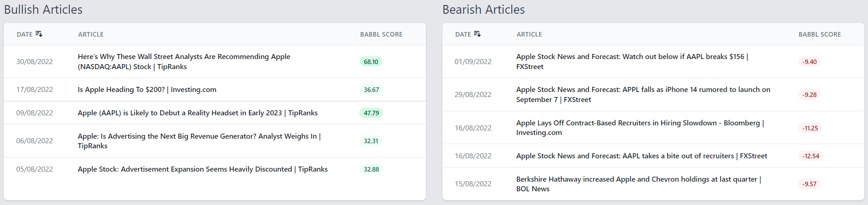Screen dimensions: 868x205
Task: Click the Bearish Articles heading
Action: (x=483, y=10)
